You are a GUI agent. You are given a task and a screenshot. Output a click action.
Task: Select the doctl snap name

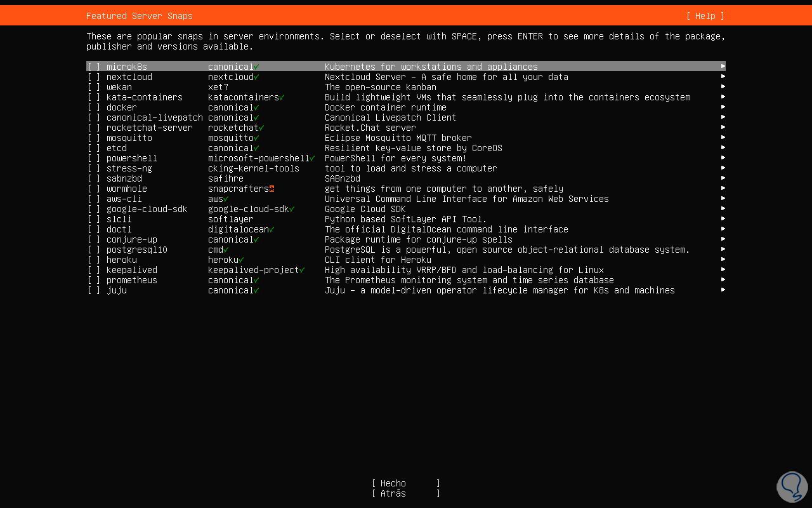(x=119, y=229)
